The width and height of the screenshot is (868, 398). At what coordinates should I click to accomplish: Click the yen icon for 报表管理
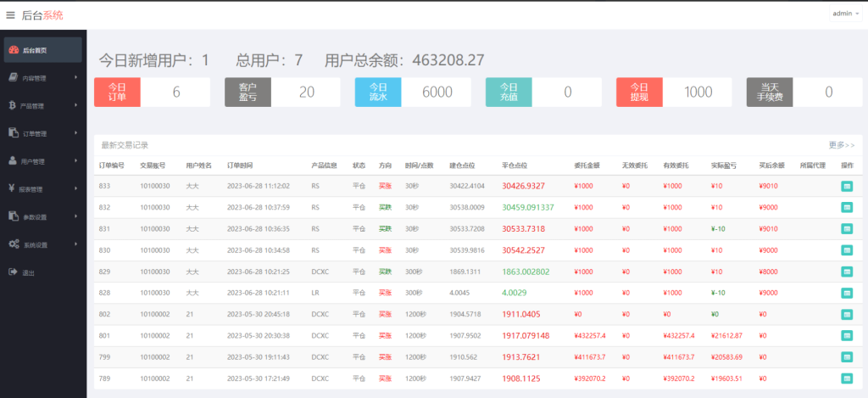coord(12,188)
